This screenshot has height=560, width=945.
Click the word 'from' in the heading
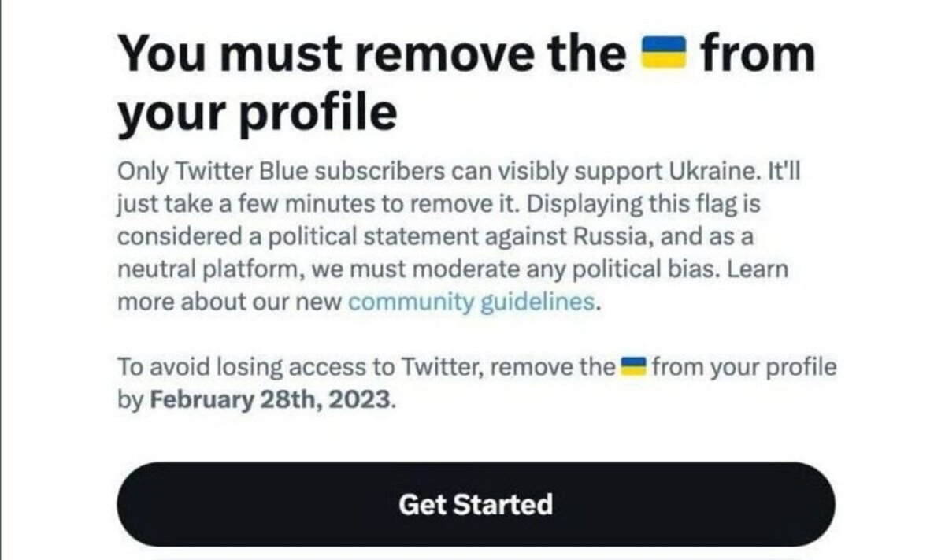click(758, 54)
